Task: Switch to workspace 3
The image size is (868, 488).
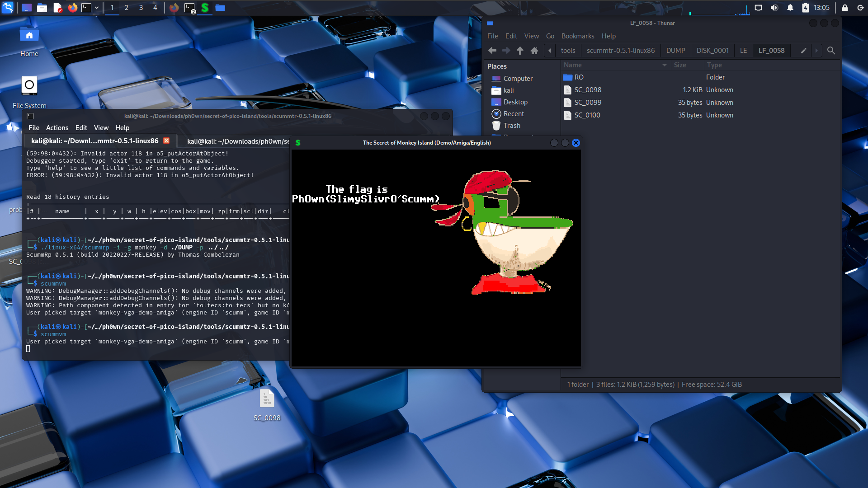Action: coord(141,8)
